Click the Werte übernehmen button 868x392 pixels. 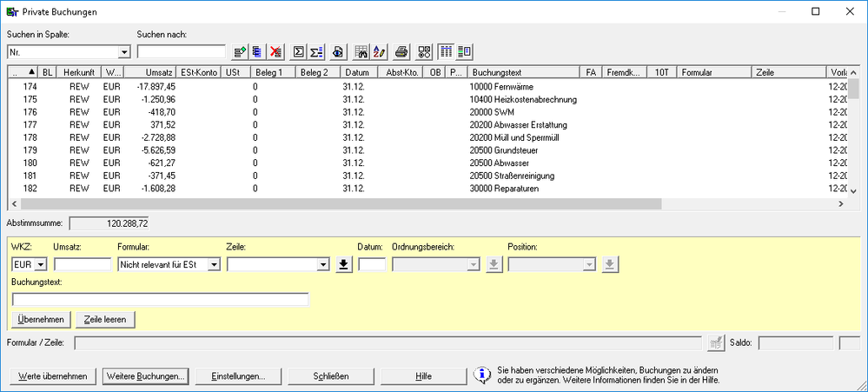[x=53, y=376]
